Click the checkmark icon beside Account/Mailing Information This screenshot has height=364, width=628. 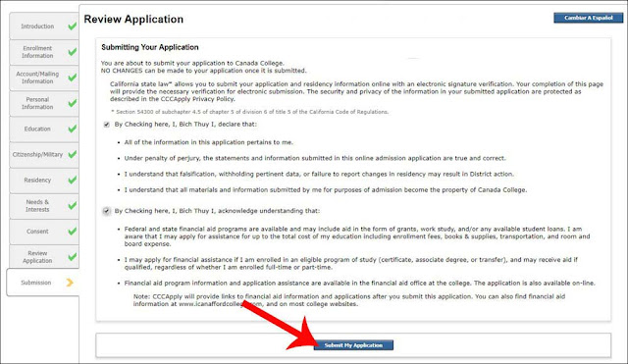point(72,78)
